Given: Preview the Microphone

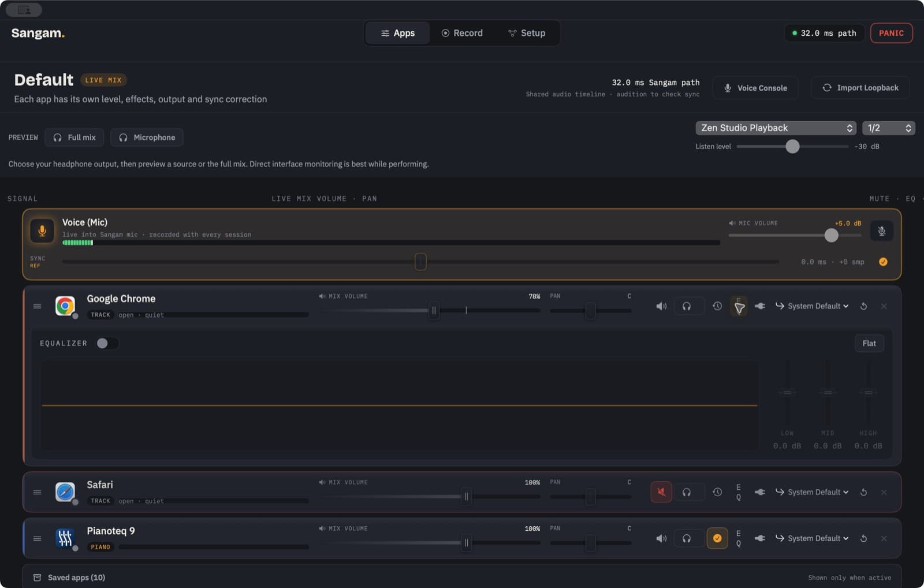Looking at the screenshot, I should (147, 137).
